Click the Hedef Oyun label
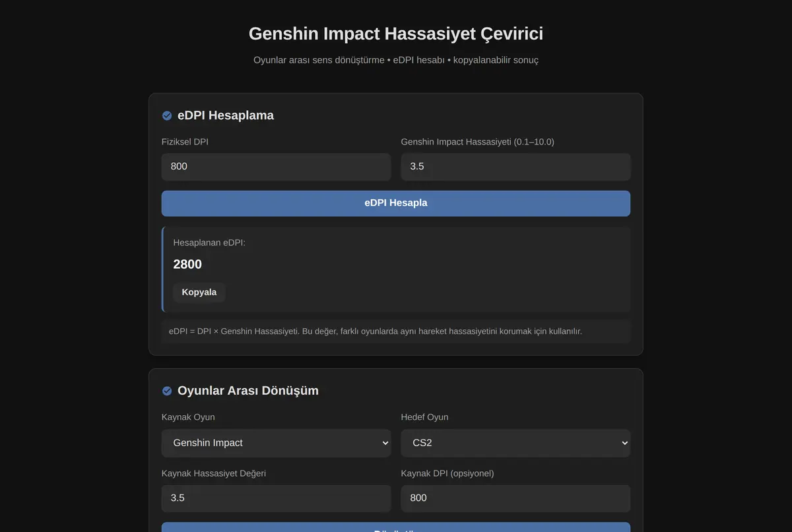792x532 pixels. (x=424, y=417)
